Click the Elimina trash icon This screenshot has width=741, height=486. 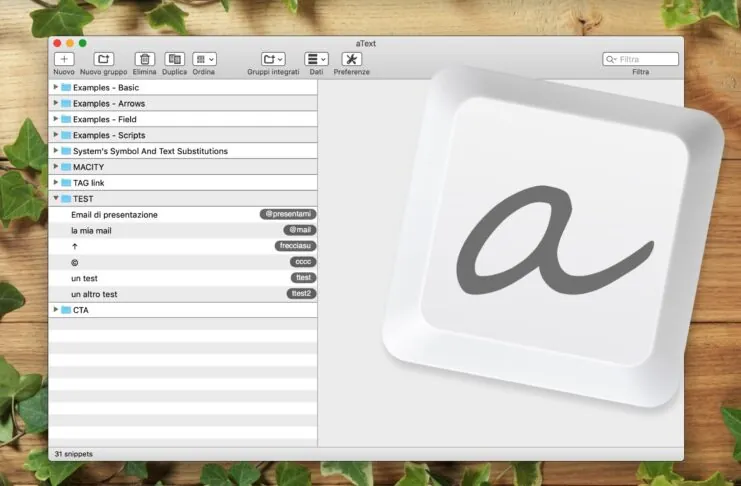[x=145, y=59]
